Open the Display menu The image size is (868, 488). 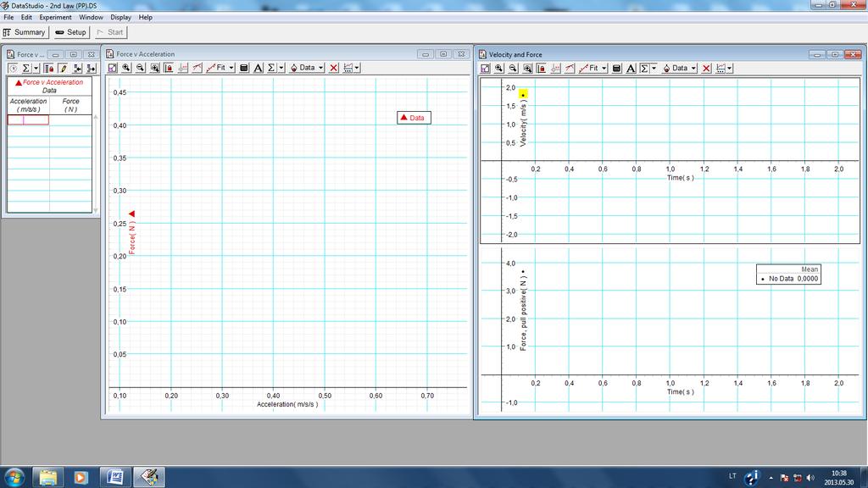[120, 17]
